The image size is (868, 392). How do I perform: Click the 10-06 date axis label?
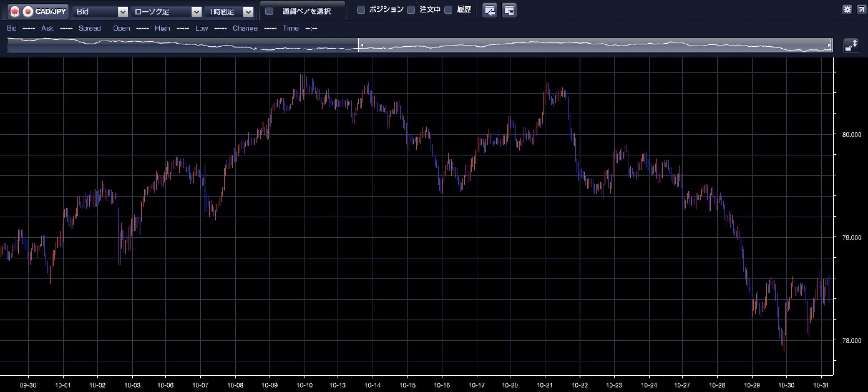click(165, 385)
